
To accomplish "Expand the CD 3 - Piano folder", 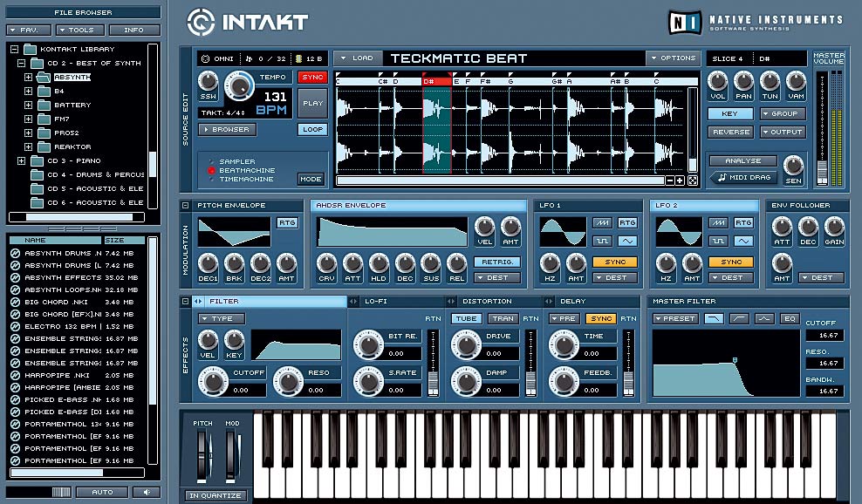I will 22,161.
